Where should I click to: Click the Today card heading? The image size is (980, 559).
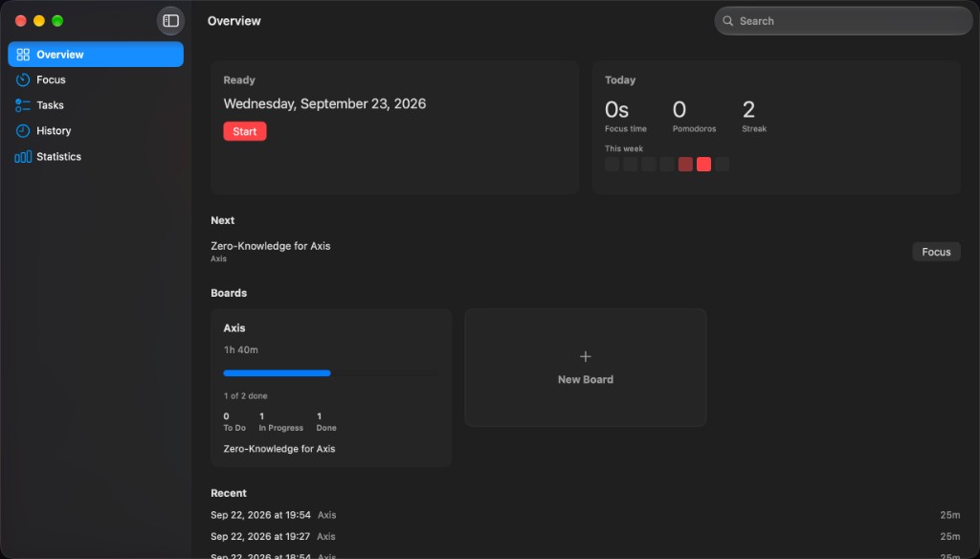620,80
